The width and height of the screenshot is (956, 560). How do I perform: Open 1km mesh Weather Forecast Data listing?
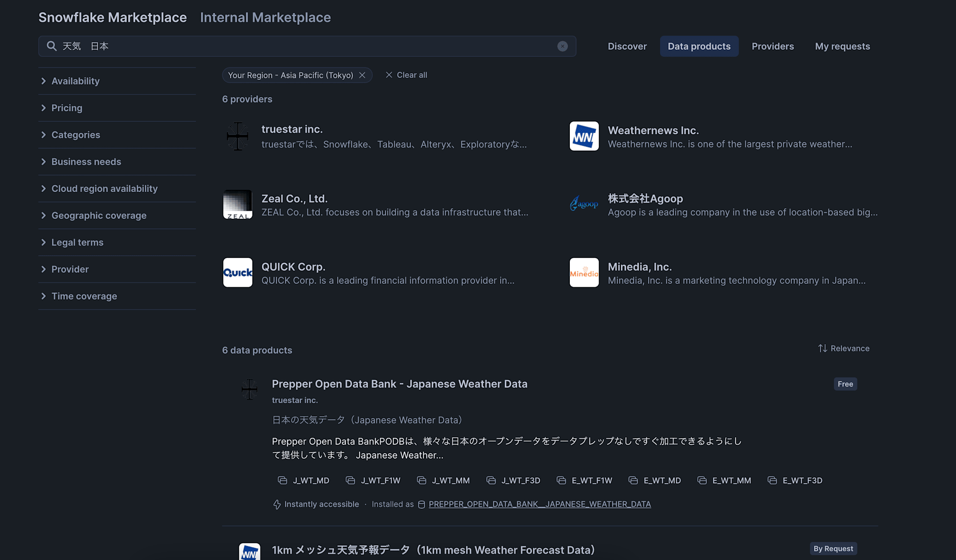point(433,550)
